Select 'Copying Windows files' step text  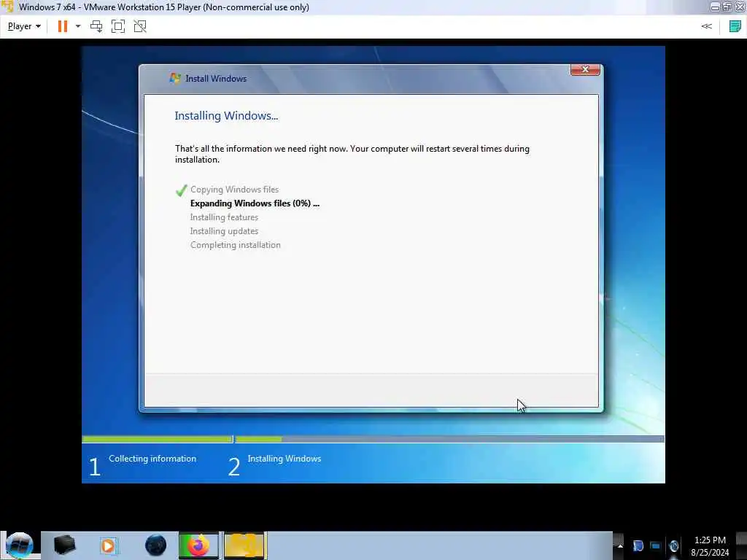coord(234,190)
